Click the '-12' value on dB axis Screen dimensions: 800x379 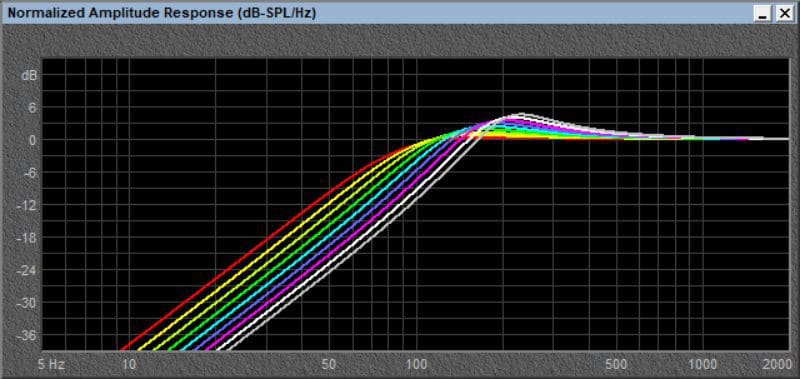[x=28, y=206]
